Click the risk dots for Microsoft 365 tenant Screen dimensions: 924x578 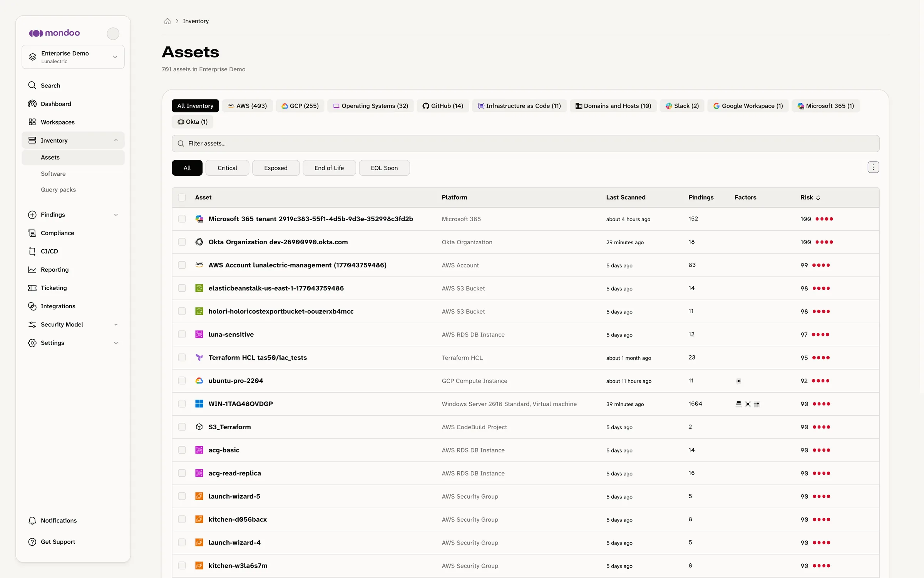[x=824, y=219]
